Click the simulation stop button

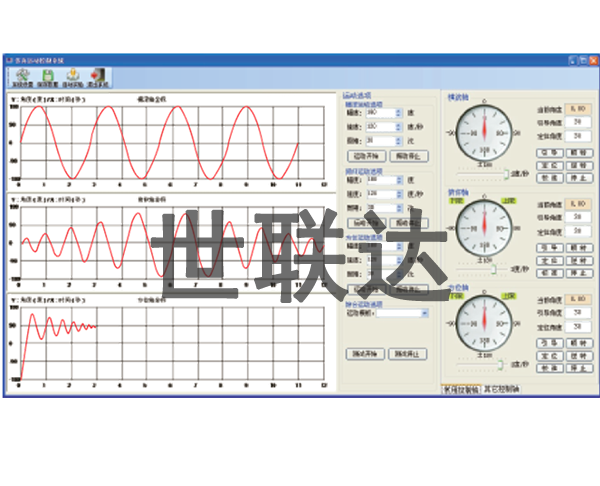(x=408, y=354)
